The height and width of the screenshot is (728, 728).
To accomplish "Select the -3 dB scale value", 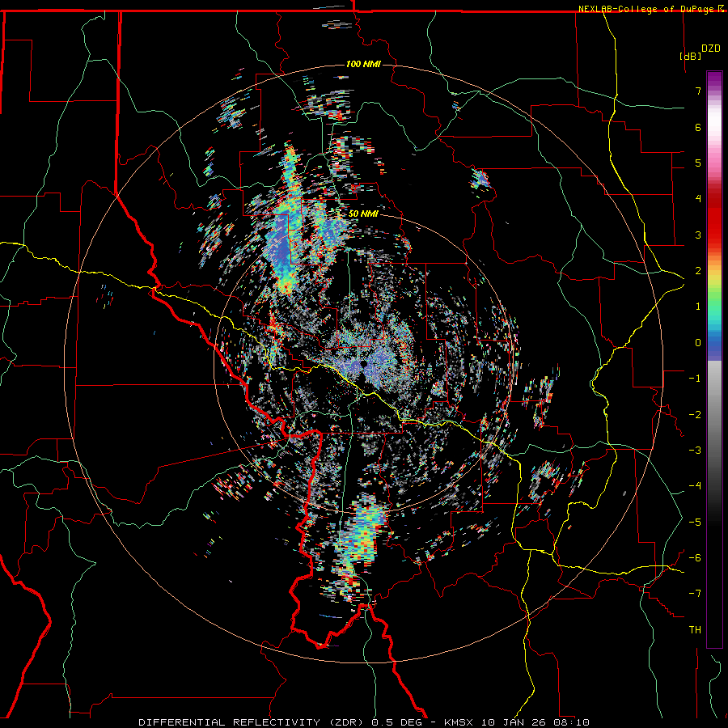I will point(695,451).
